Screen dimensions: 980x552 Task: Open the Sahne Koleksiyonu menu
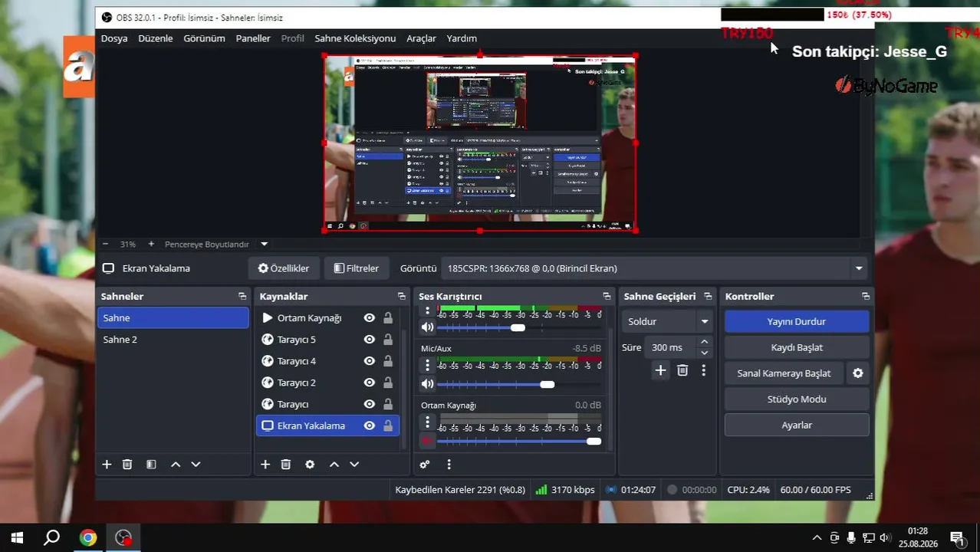[x=355, y=38]
